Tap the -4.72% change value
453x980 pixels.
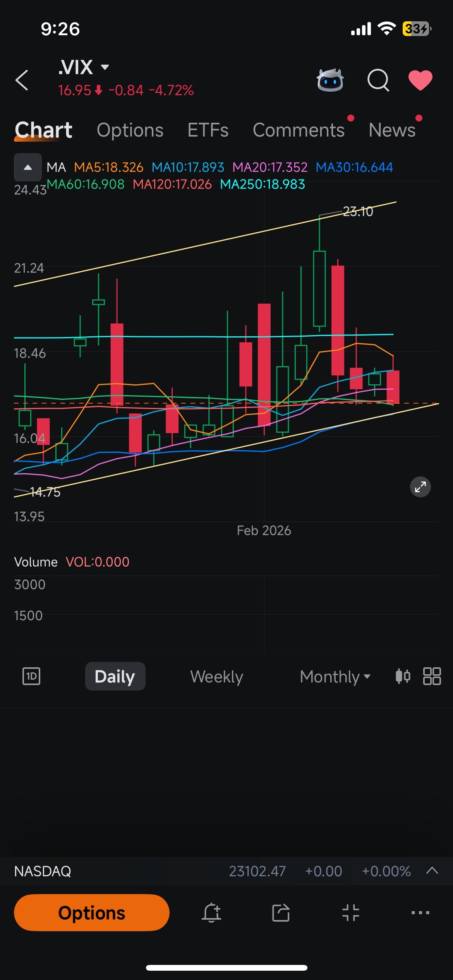click(x=171, y=91)
